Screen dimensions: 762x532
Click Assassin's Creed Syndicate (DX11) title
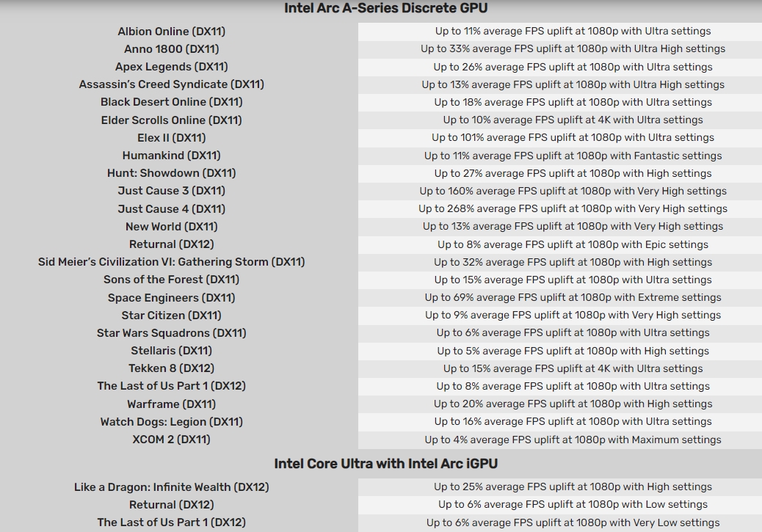(172, 84)
